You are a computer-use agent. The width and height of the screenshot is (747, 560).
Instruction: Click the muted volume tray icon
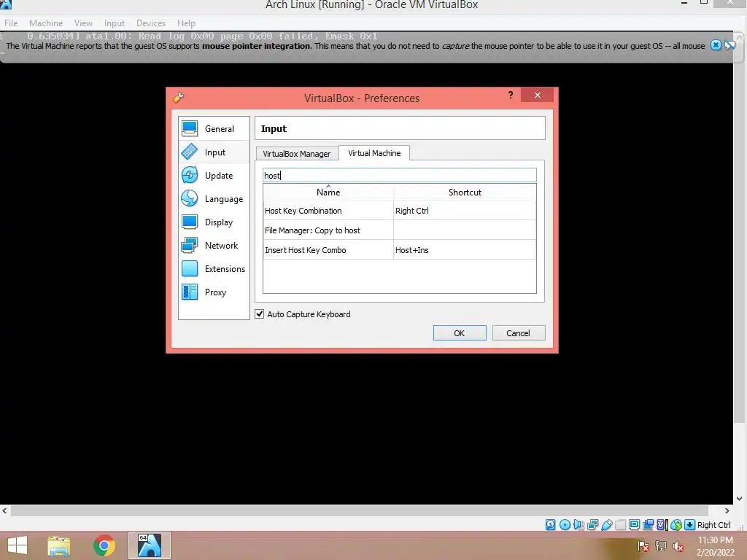(678, 546)
